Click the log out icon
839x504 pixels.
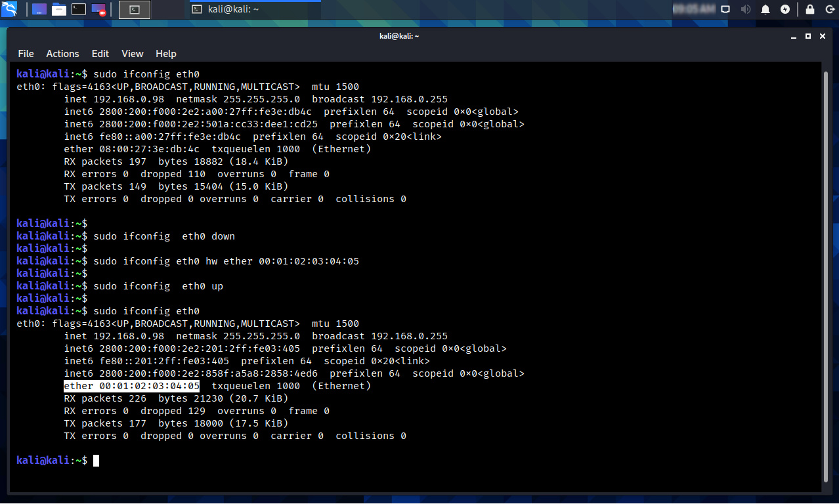[x=828, y=9]
